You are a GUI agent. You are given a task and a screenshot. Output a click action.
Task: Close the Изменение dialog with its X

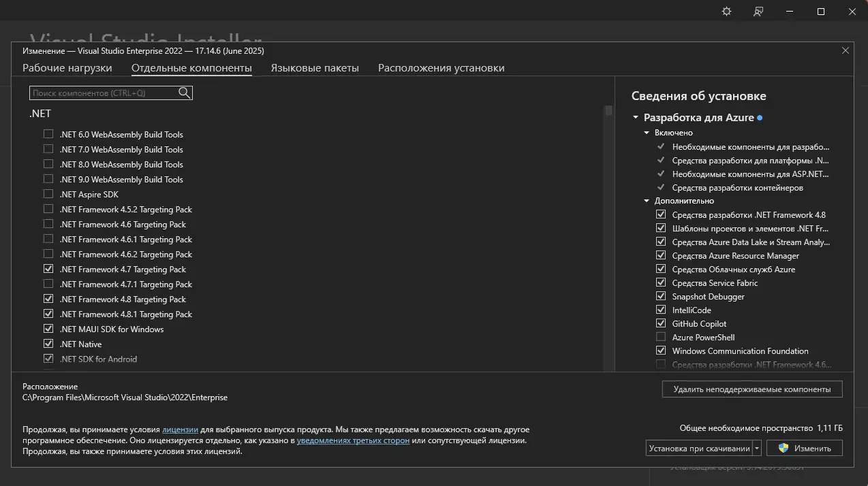click(846, 50)
